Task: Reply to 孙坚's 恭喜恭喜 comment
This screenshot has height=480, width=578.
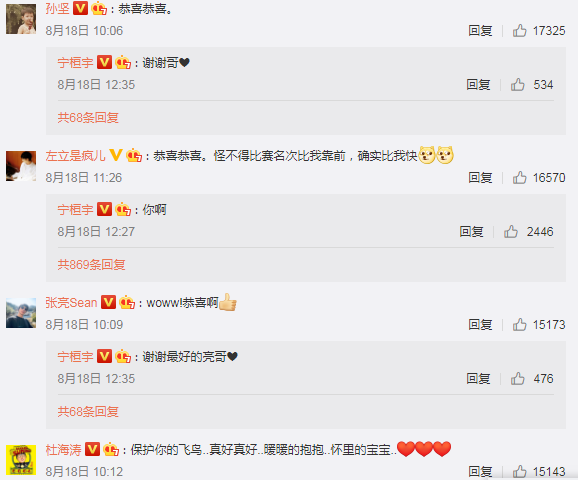Action: (x=480, y=31)
